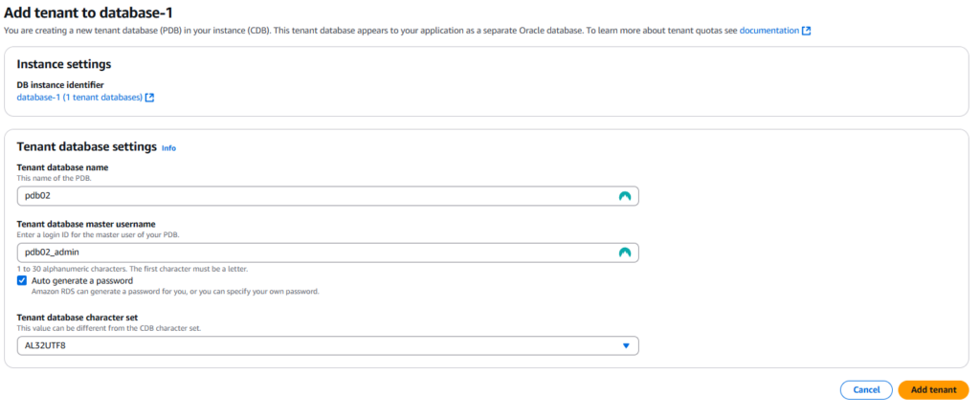Click the blue arrow of the character set dropdown

pyautogui.click(x=626, y=345)
